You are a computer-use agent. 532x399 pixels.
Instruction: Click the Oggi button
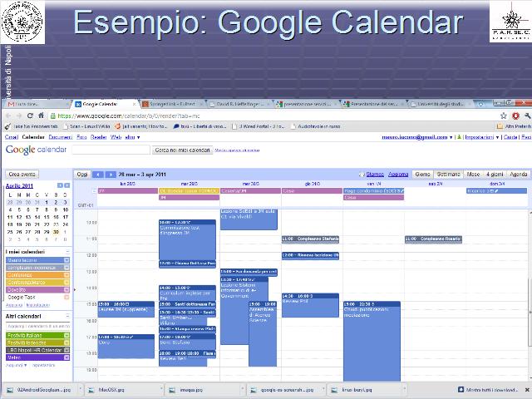click(82, 175)
